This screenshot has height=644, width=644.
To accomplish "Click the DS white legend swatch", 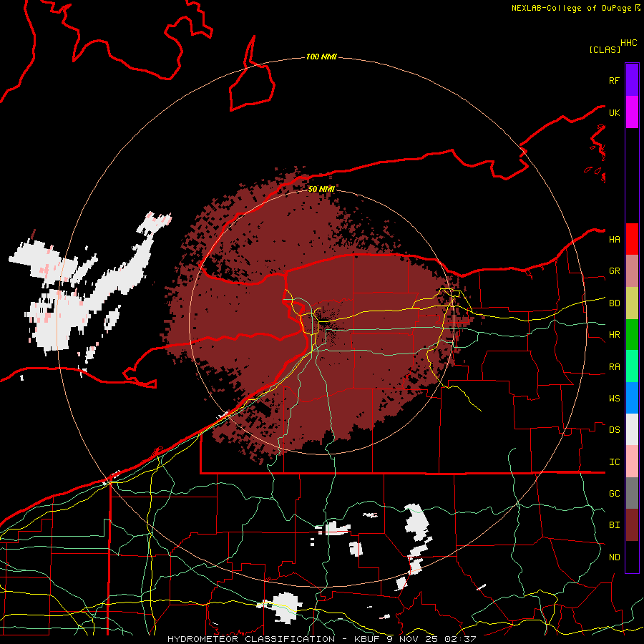I will click(632, 429).
